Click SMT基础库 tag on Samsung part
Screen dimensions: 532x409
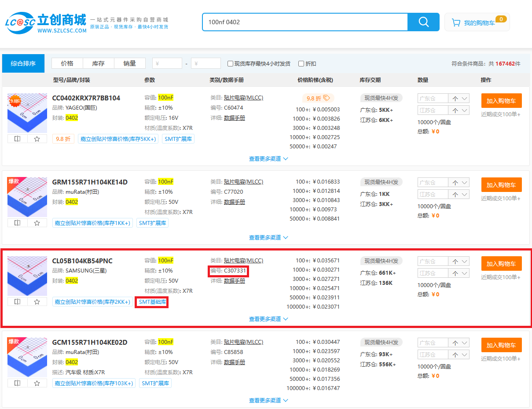(152, 302)
